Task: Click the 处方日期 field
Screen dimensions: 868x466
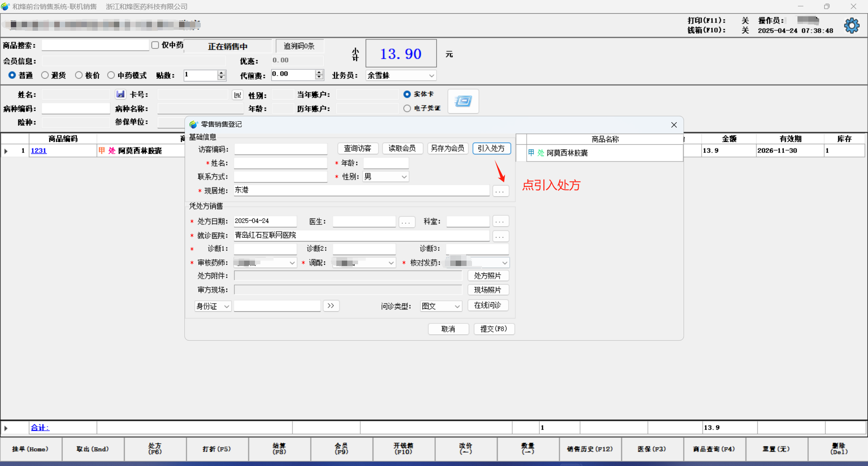Action: pos(265,221)
